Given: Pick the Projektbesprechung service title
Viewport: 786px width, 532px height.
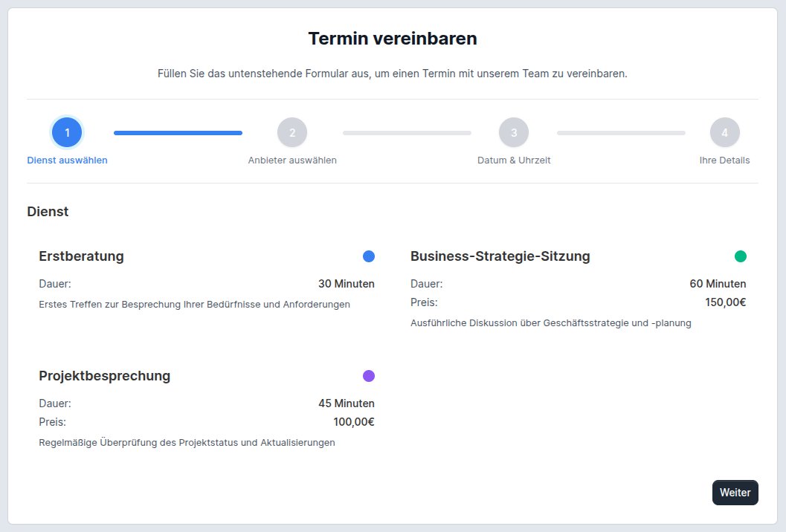Looking at the screenshot, I should coord(105,376).
